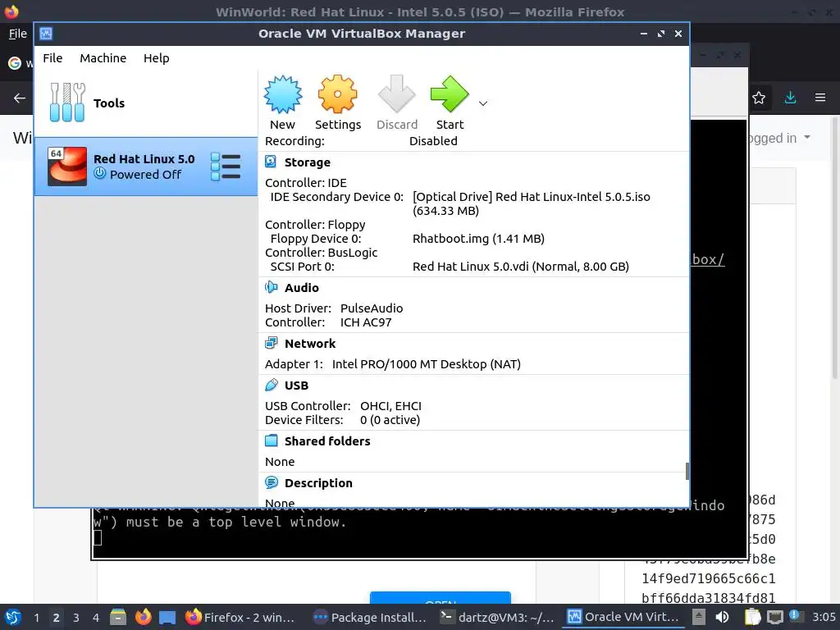Click the USB section icon
The width and height of the screenshot is (840, 630).
pos(271,386)
